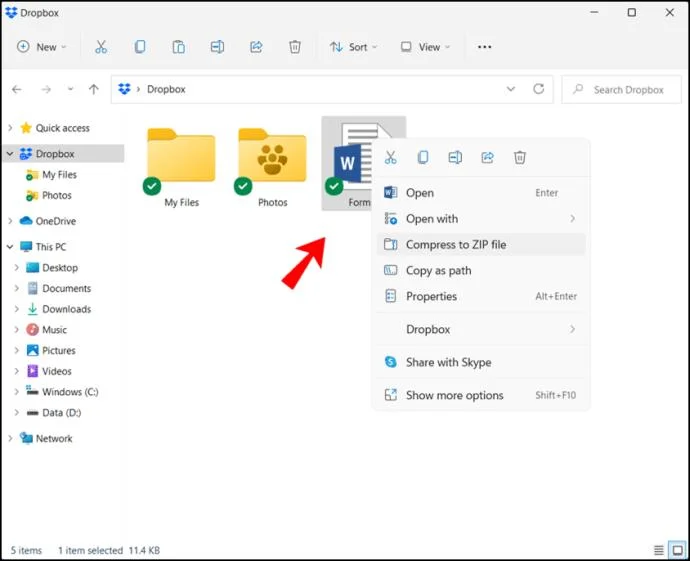Click the Delete trash icon in the toolbar

[295, 47]
